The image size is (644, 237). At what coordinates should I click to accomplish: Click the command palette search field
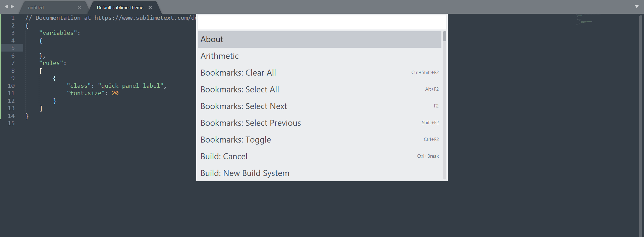pyautogui.click(x=322, y=22)
